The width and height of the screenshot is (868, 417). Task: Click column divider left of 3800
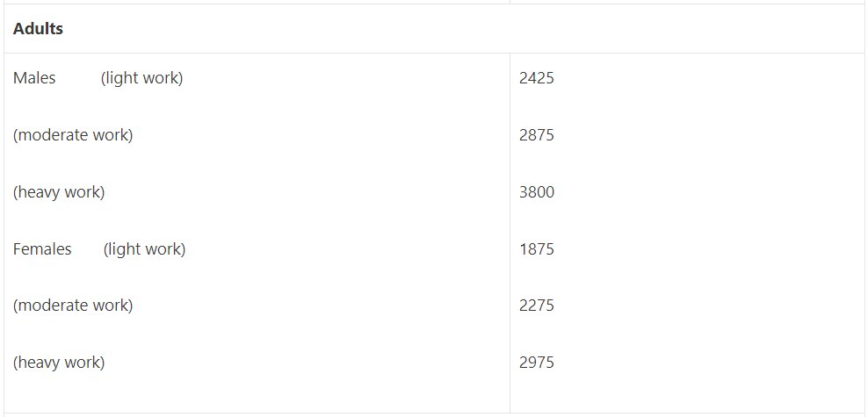click(x=510, y=191)
